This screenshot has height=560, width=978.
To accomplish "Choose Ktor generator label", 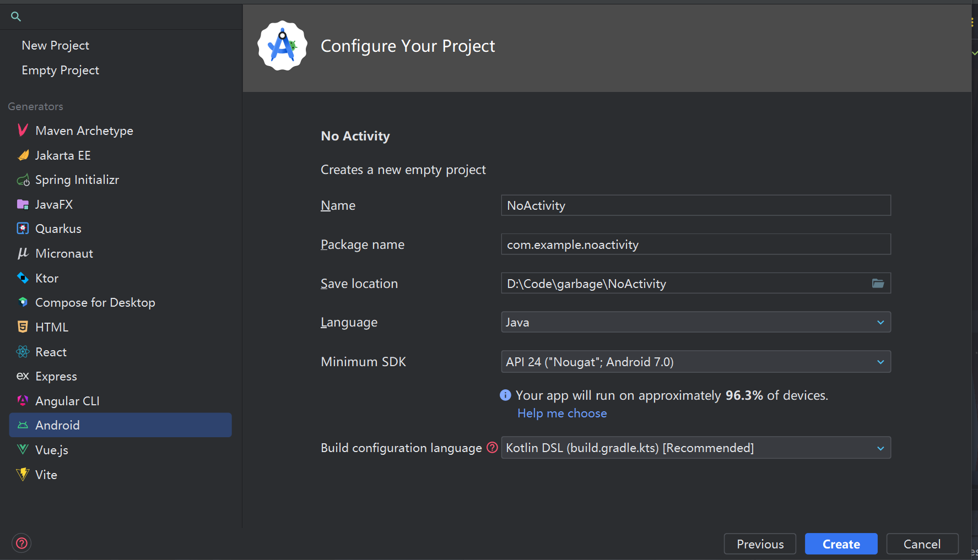I will (47, 278).
